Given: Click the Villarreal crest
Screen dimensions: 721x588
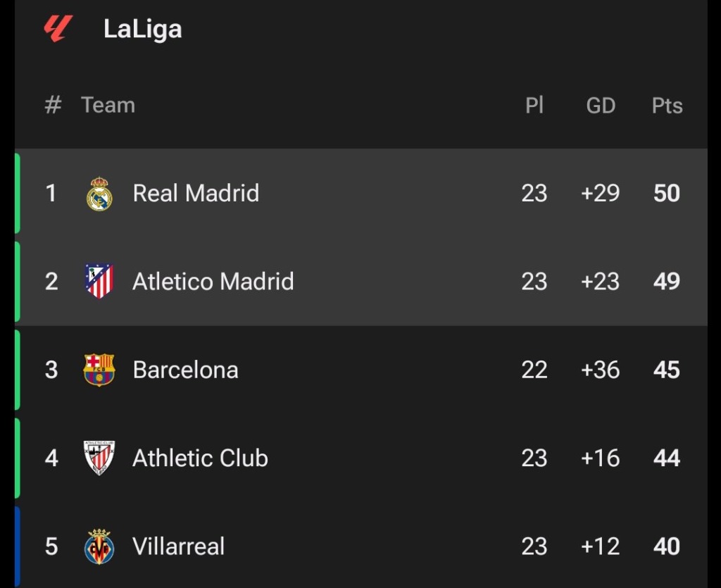Looking at the screenshot, I should (99, 546).
